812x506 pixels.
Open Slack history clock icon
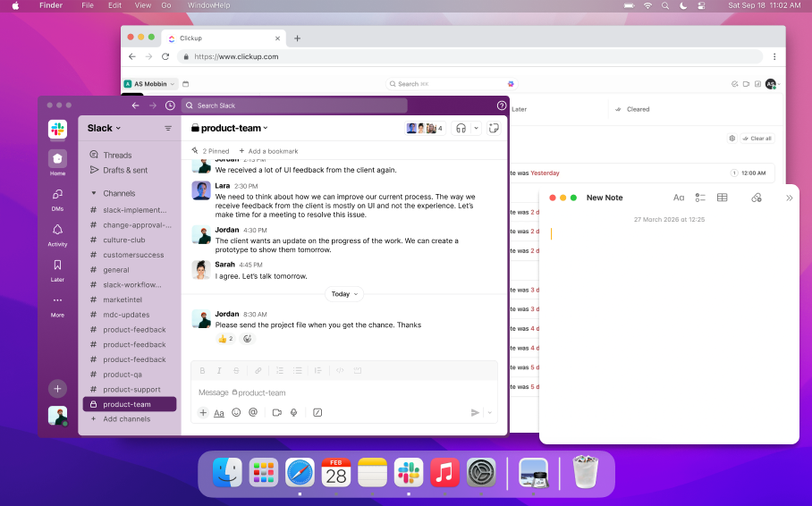pos(170,105)
